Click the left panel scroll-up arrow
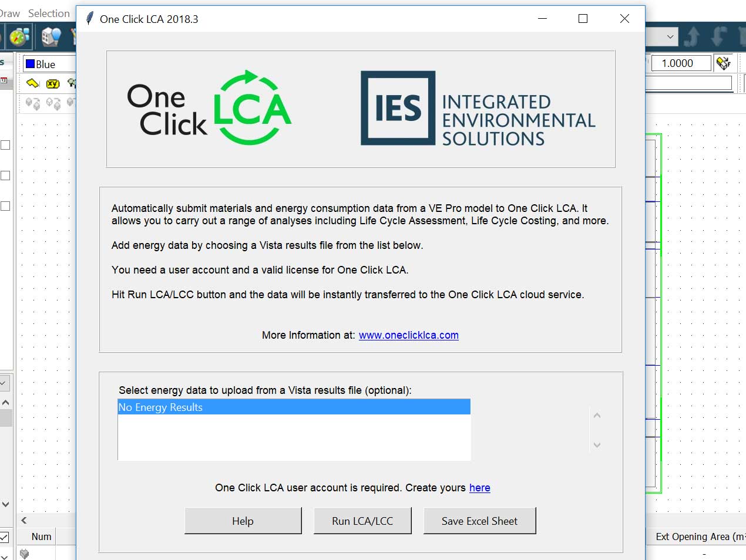The image size is (746, 560). 5,403
